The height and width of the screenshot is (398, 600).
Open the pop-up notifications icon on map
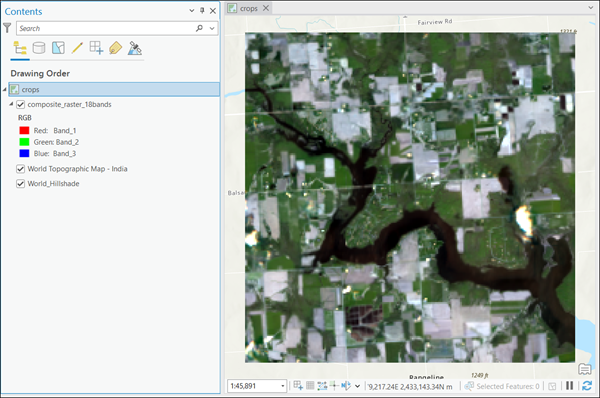point(585,369)
